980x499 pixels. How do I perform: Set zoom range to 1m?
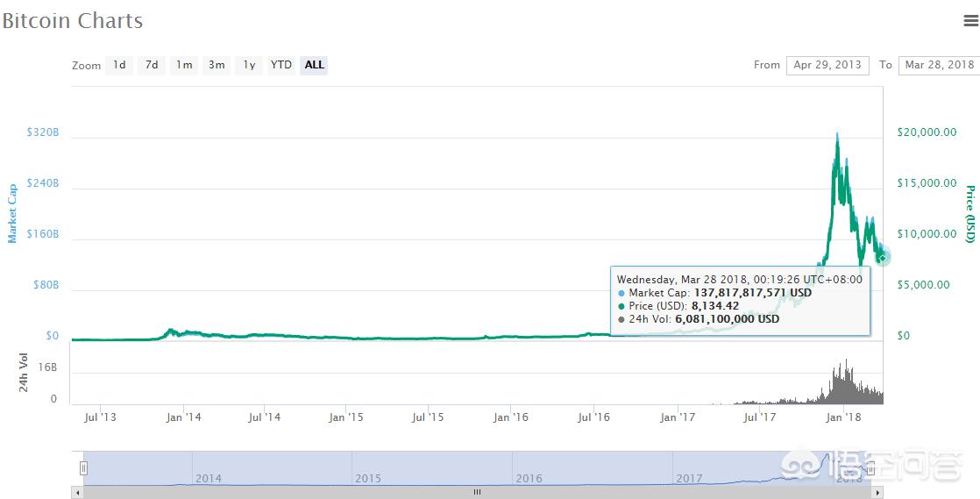coord(184,65)
